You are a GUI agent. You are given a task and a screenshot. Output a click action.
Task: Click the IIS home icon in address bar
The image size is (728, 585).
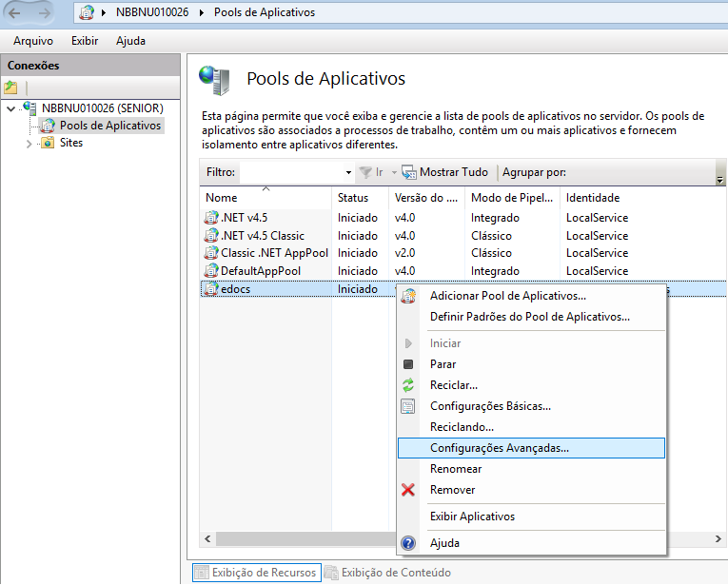click(x=87, y=12)
